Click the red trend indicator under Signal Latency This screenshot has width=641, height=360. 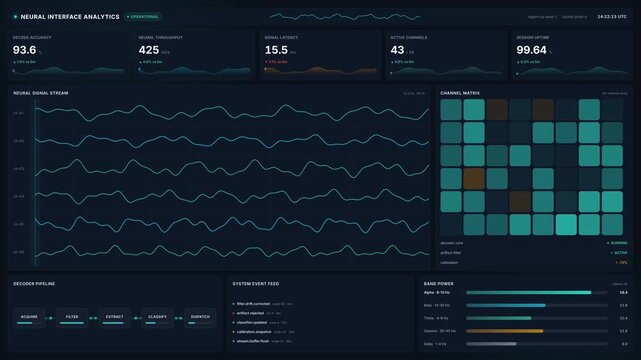point(276,62)
